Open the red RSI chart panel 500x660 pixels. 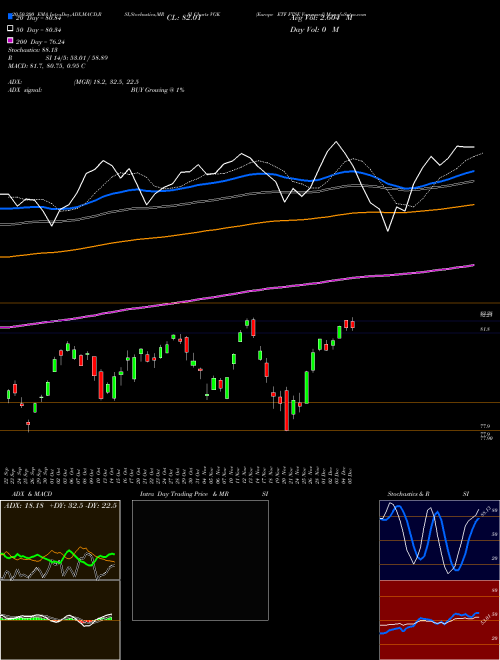[x=439, y=620]
